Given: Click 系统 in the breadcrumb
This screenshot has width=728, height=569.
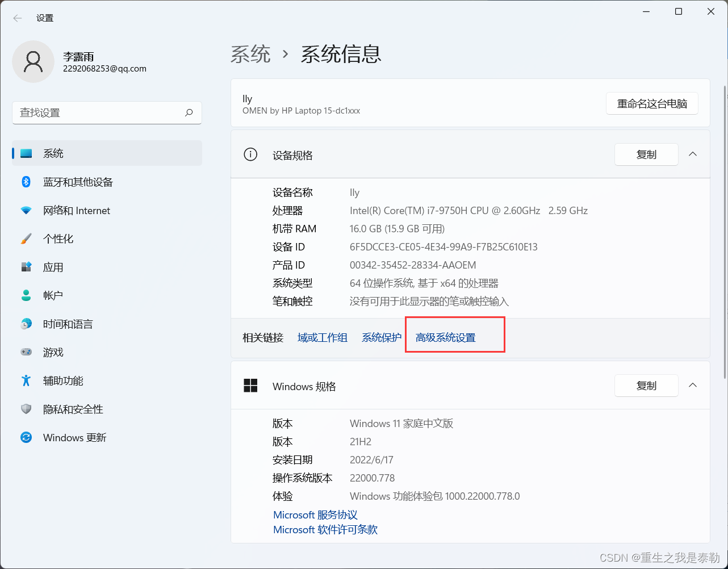Looking at the screenshot, I should click(x=250, y=54).
